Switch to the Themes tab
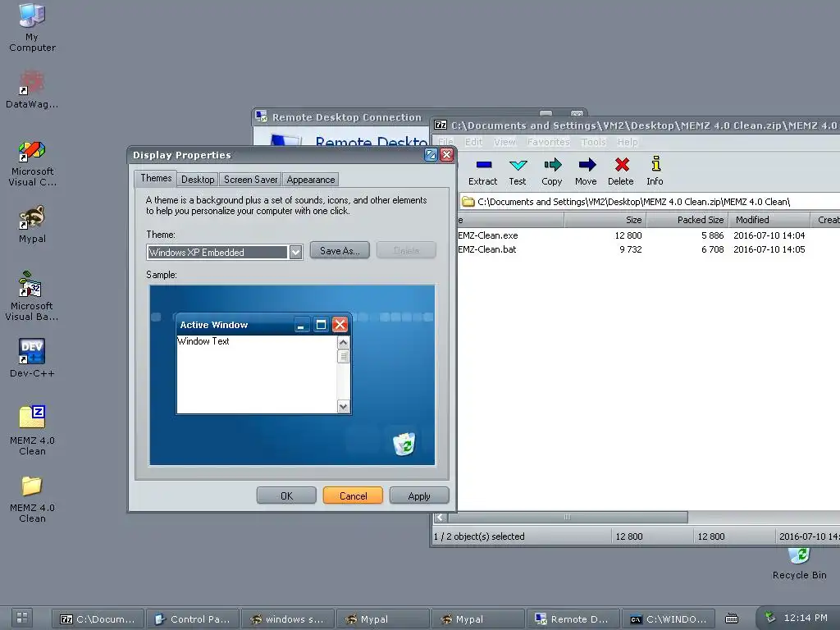840x630 pixels. pos(156,178)
